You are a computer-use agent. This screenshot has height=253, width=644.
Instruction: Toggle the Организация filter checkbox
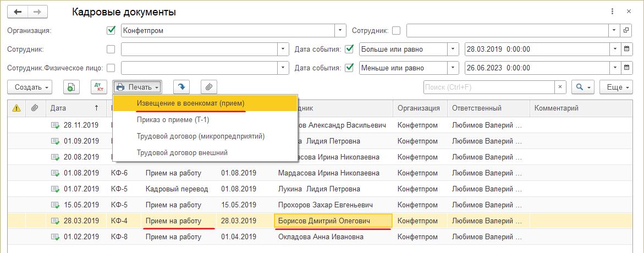(111, 30)
